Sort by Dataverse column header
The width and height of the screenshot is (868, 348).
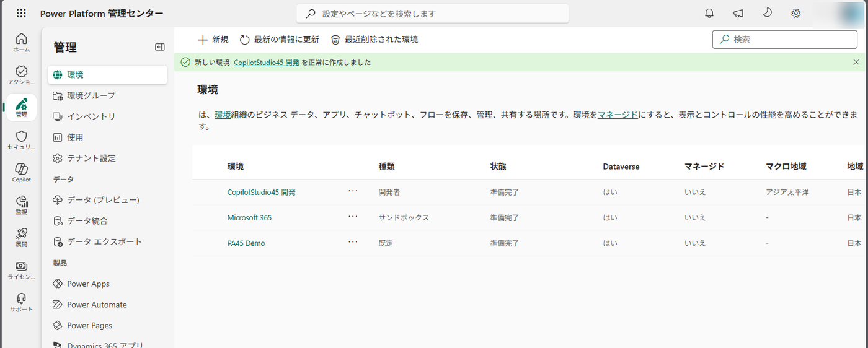(x=621, y=167)
